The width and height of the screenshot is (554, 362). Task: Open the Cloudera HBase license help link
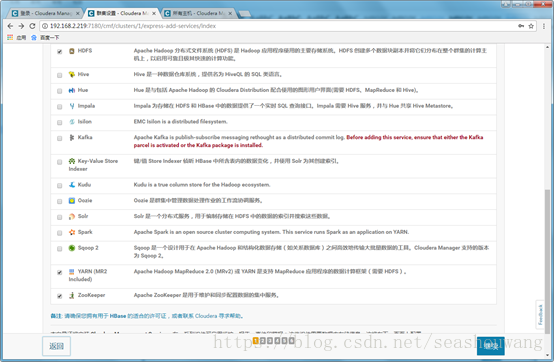point(147,316)
